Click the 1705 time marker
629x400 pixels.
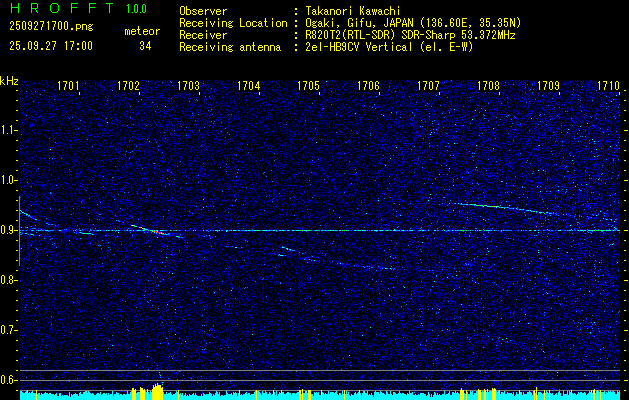pyautogui.click(x=308, y=85)
